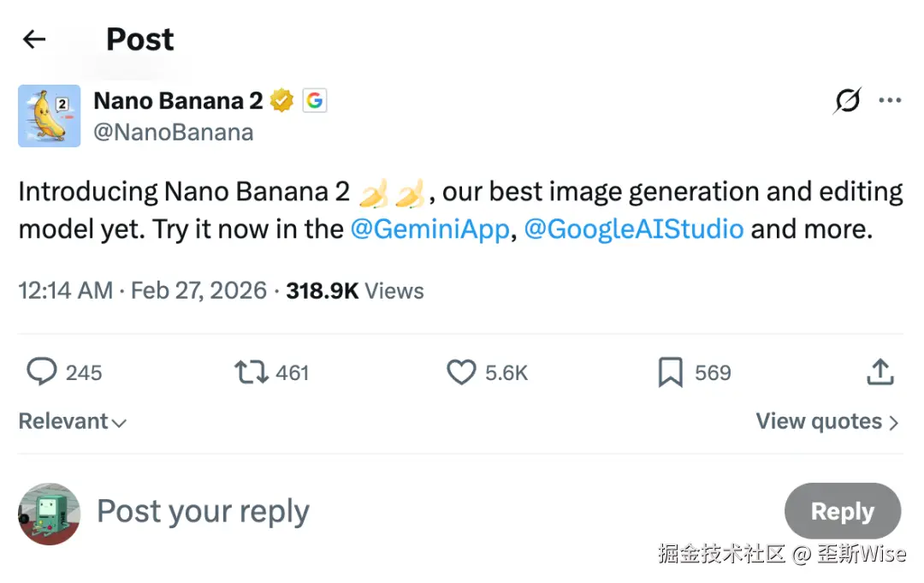Go back using the arrow icon
The height and width of the screenshot is (583, 924).
34,39
